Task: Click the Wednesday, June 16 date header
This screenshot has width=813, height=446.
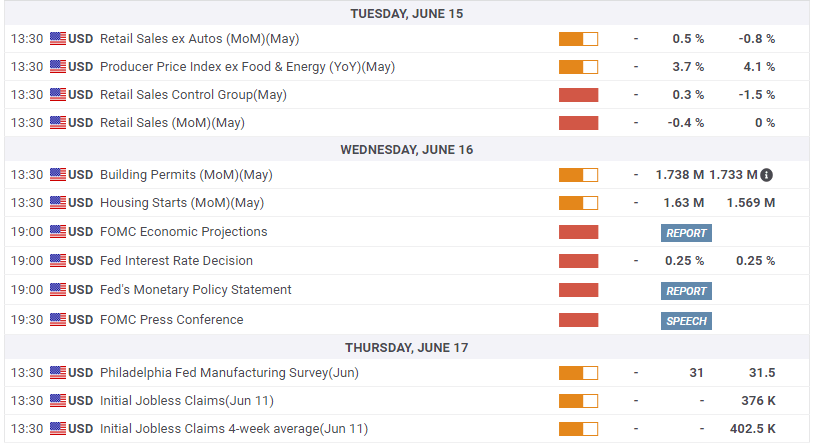Action: (406, 150)
